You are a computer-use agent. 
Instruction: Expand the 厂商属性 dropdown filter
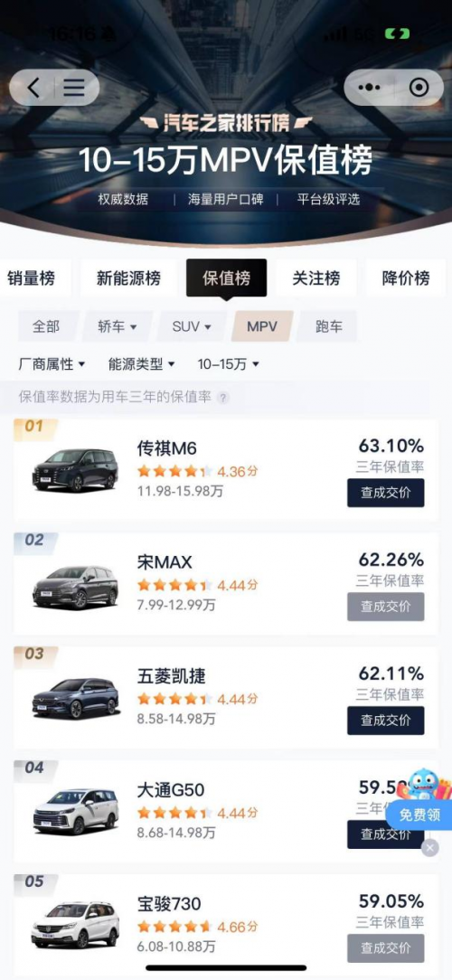click(52, 363)
